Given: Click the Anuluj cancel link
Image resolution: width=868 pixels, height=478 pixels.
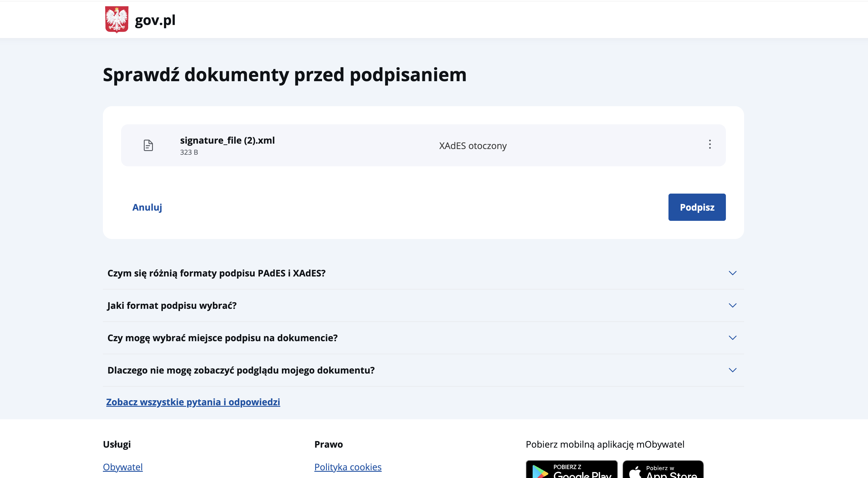Looking at the screenshot, I should tap(147, 207).
